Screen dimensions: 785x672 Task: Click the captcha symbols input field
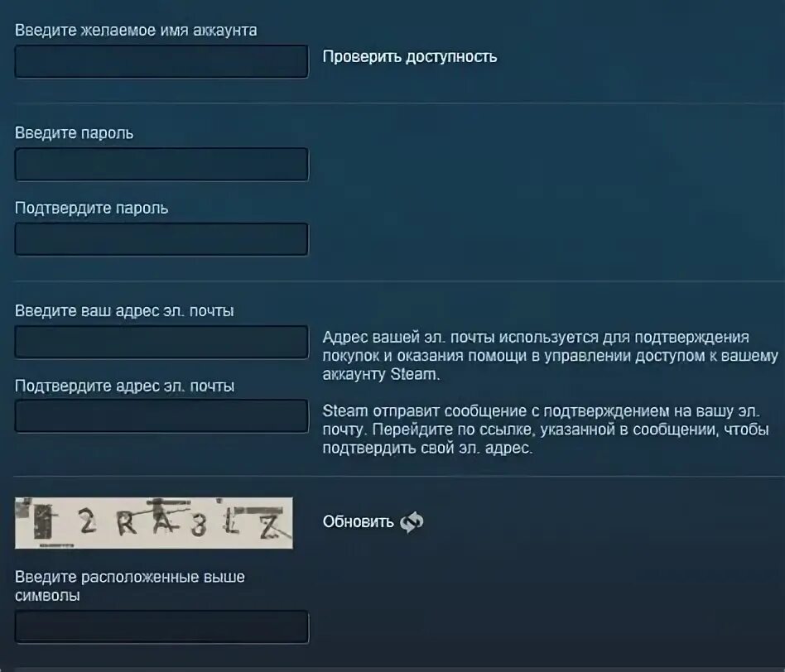[x=161, y=627]
